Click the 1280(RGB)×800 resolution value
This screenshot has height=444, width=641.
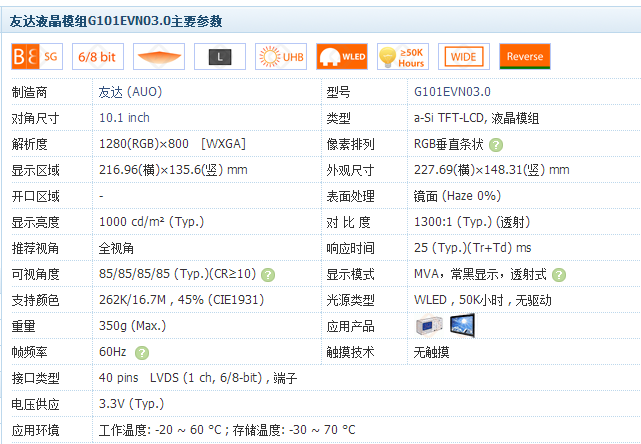(x=172, y=144)
